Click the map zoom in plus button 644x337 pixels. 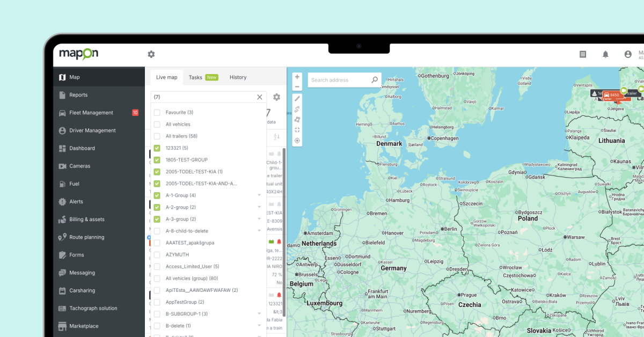[x=297, y=77]
